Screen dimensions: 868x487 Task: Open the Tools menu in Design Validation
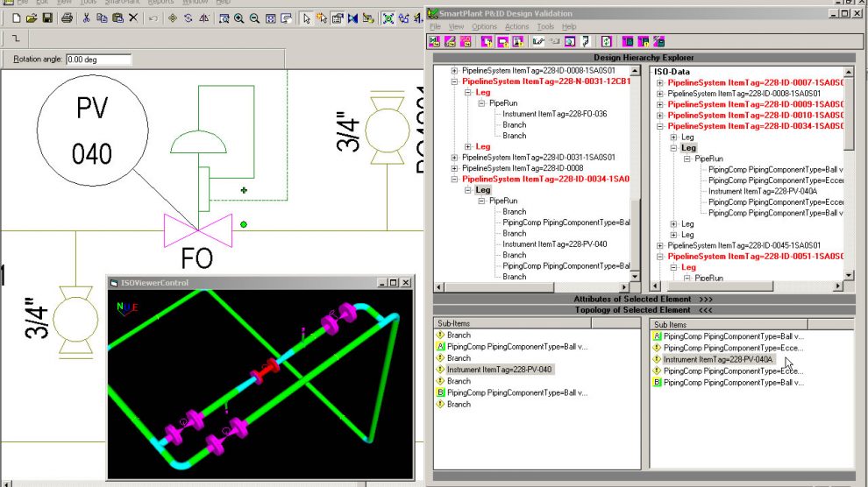545,26
